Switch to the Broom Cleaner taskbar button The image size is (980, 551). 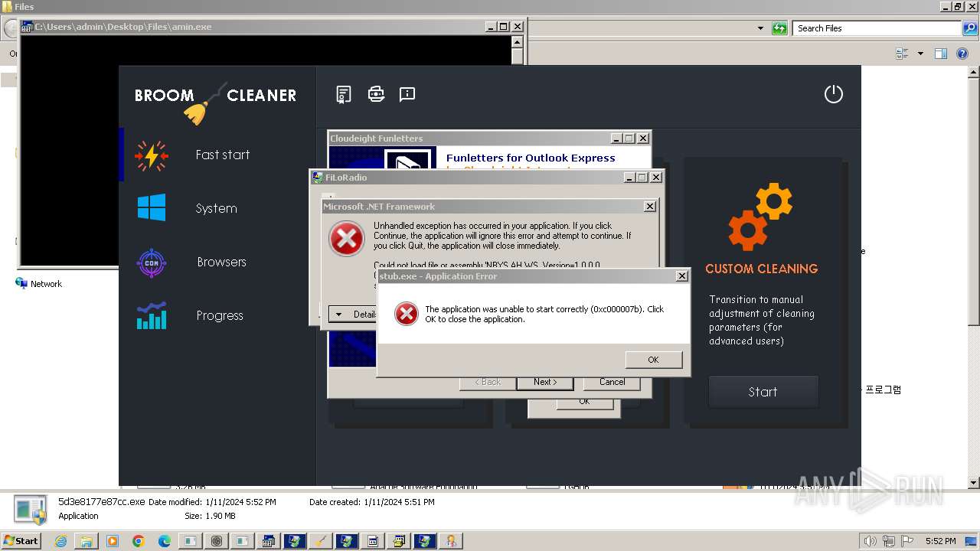point(322,541)
